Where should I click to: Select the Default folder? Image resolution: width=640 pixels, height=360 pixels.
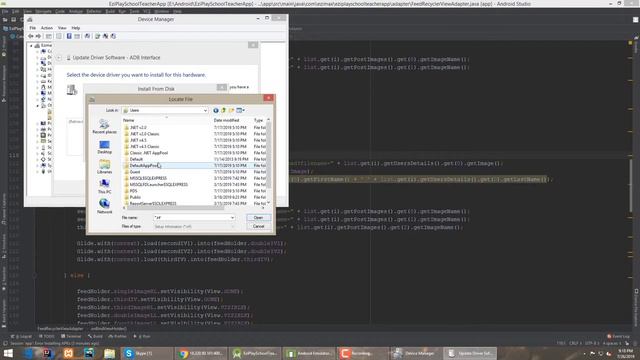pos(133,159)
